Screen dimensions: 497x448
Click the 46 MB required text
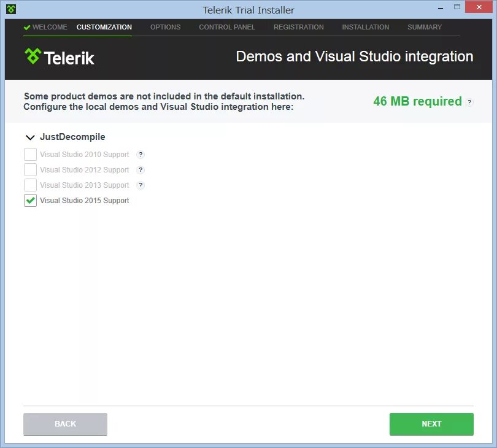[417, 101]
